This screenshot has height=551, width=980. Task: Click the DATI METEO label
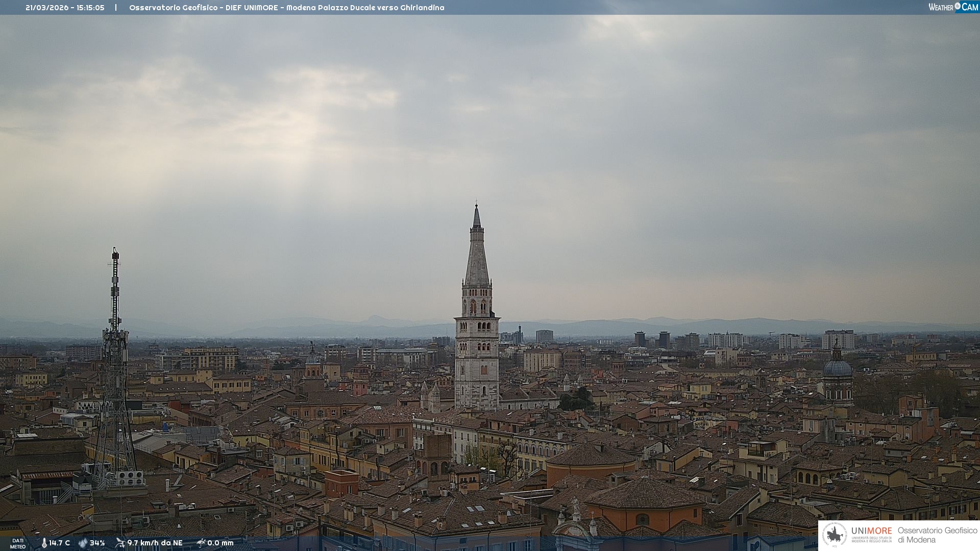point(18,543)
